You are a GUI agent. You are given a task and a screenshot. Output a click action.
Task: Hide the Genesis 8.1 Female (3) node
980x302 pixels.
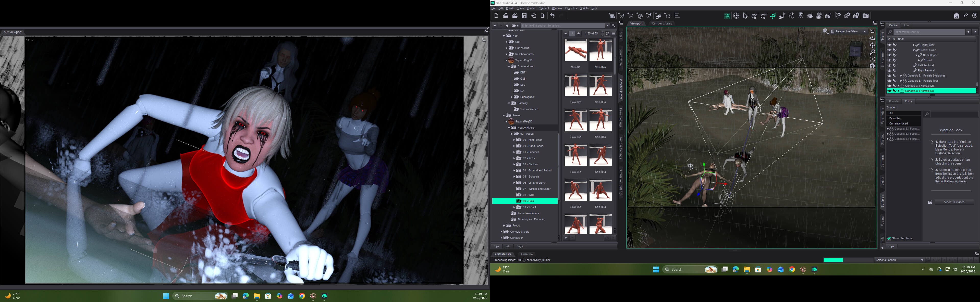point(889,91)
